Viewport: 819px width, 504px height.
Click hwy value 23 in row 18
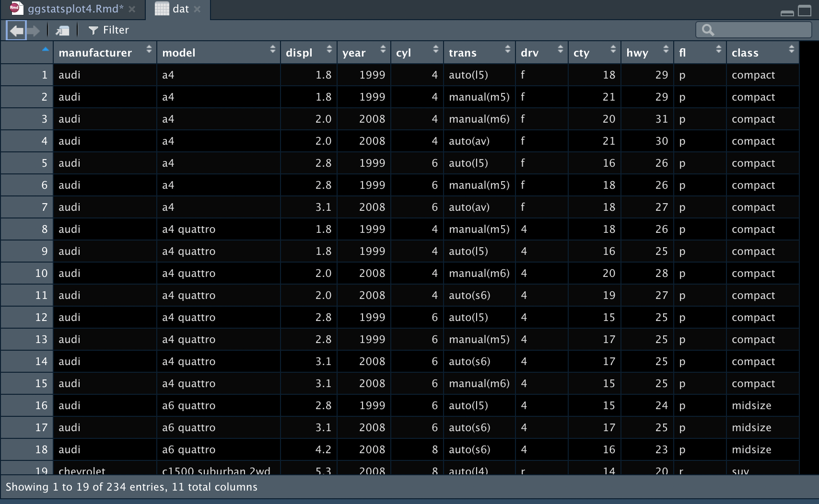click(662, 449)
